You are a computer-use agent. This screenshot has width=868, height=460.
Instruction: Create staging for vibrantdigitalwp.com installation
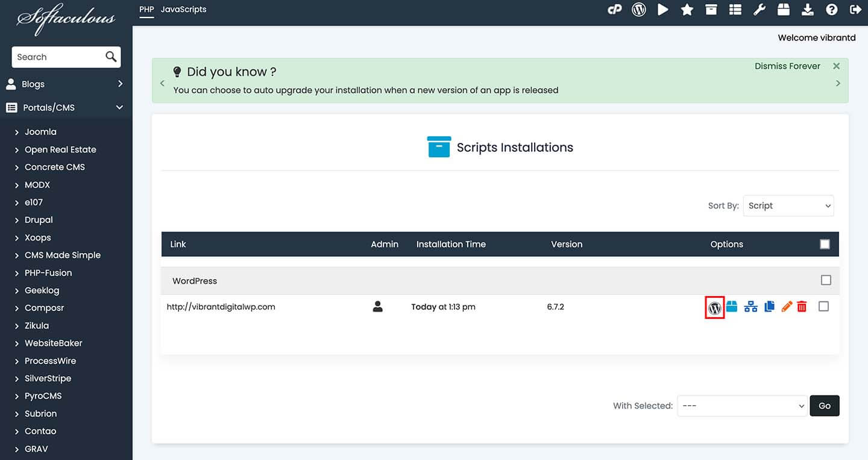click(x=750, y=307)
